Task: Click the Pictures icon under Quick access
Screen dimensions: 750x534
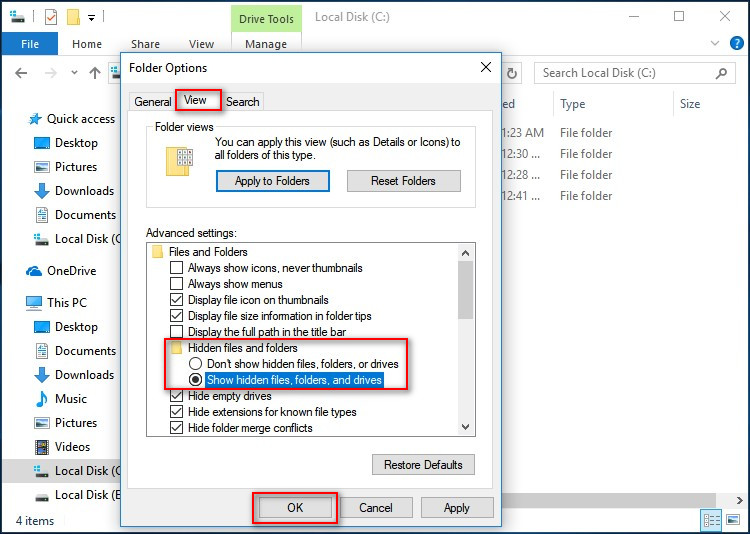Action: [42, 167]
